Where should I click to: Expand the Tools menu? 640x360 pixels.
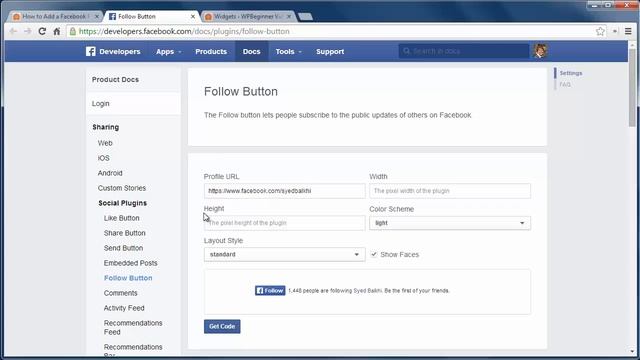[289, 51]
